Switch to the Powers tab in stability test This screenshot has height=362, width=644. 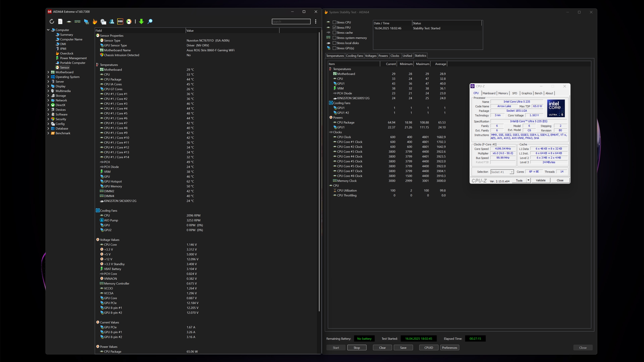[x=383, y=56]
